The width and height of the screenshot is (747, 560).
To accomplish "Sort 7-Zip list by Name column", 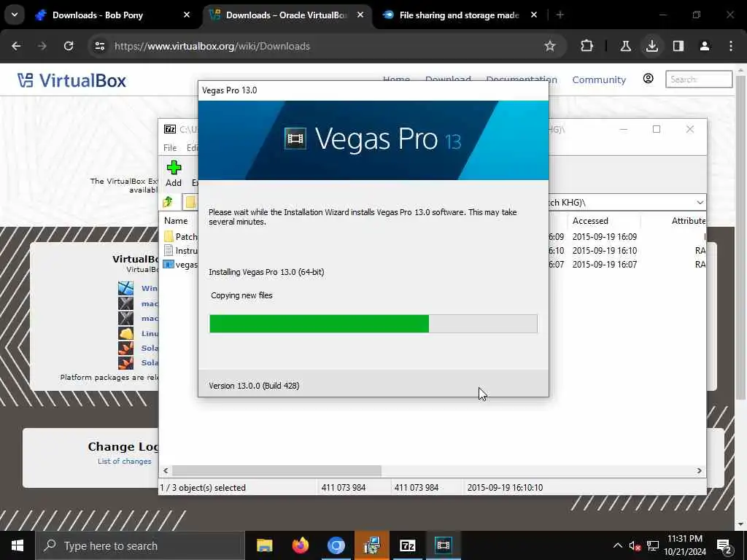I will pos(176,220).
